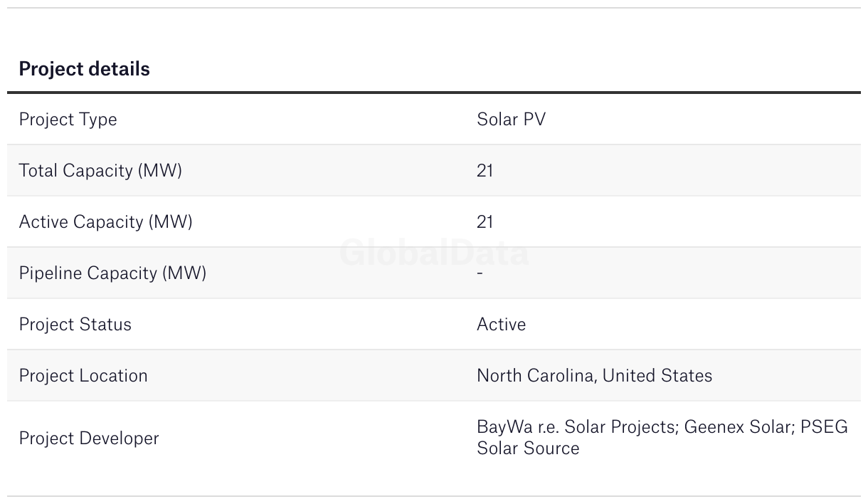Viewport: 868px width, 504px height.
Task: Click United States in the location value
Action: [657, 376]
